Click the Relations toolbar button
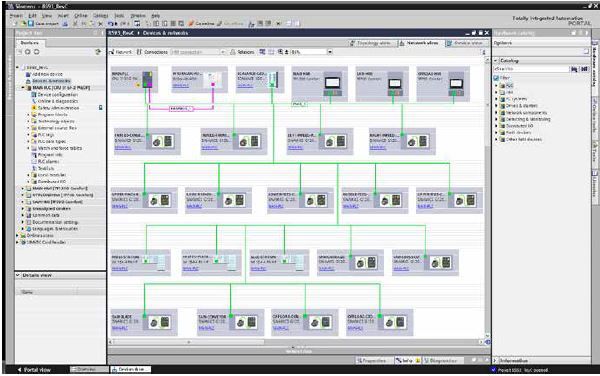This screenshot has width=600, height=376. [242, 52]
